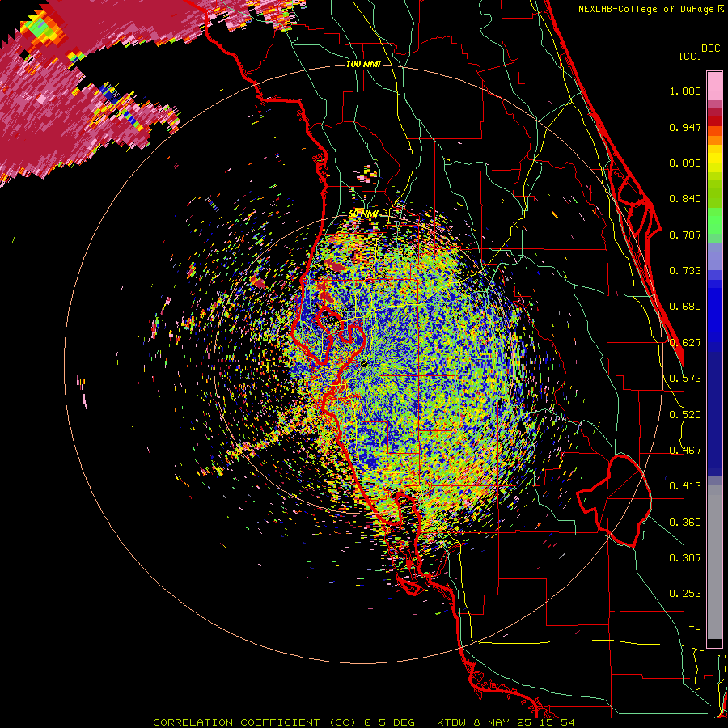Select the DCC product label
Screen dimensions: 728x728
[x=710, y=49]
